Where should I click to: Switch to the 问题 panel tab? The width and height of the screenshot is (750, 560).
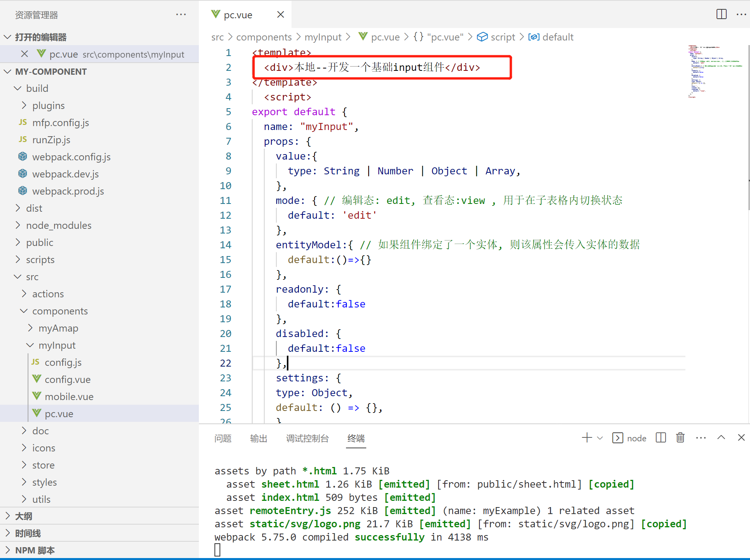pos(223,439)
